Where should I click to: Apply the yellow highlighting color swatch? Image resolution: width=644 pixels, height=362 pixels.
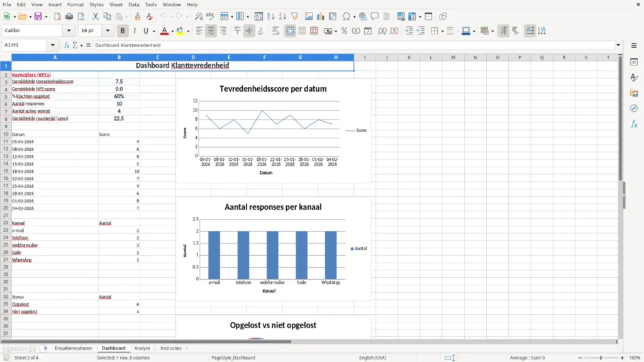point(180,31)
